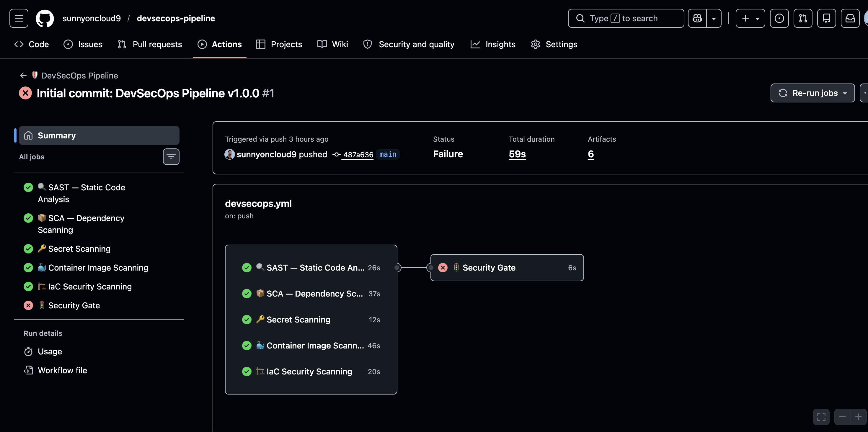
Task: Click total duration 59s link
Action: click(517, 154)
